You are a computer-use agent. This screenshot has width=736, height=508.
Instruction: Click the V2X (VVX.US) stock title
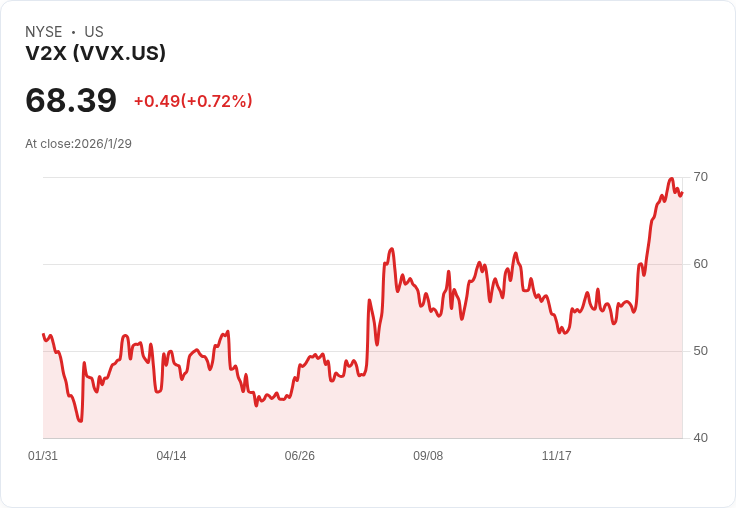95,53
